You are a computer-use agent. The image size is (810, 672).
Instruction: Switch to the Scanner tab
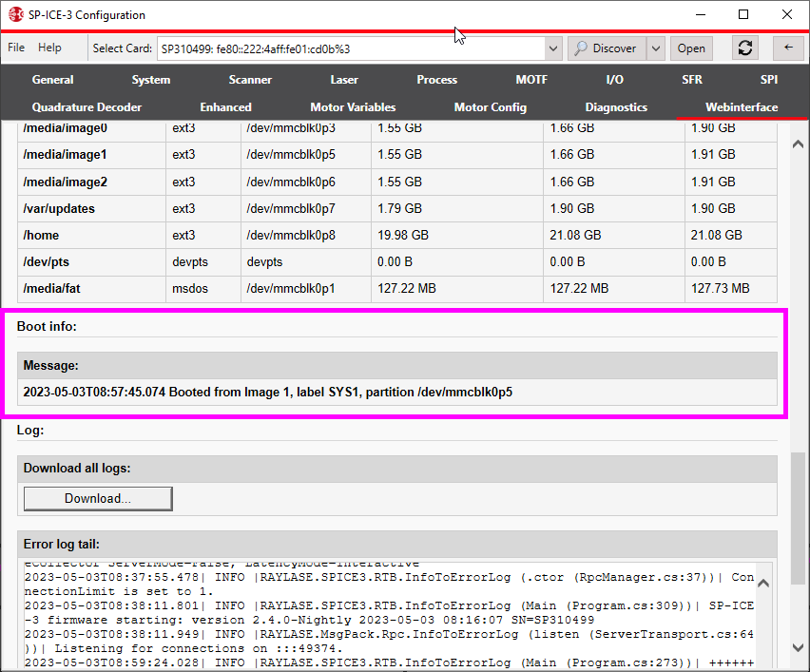pos(250,80)
